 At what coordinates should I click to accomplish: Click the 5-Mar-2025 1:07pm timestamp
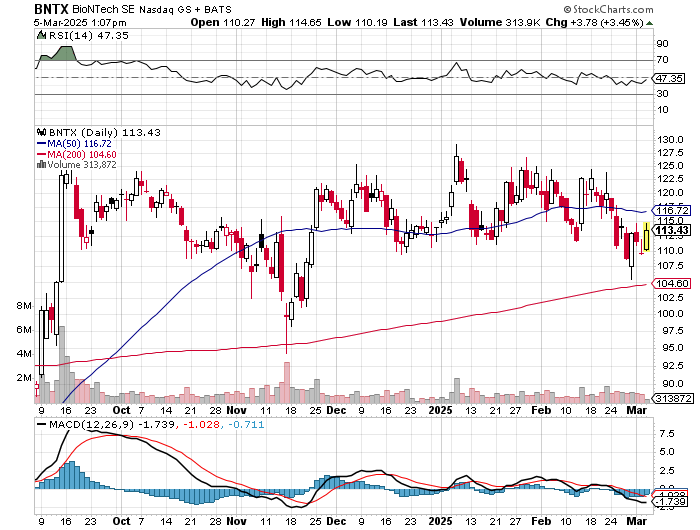point(80,22)
